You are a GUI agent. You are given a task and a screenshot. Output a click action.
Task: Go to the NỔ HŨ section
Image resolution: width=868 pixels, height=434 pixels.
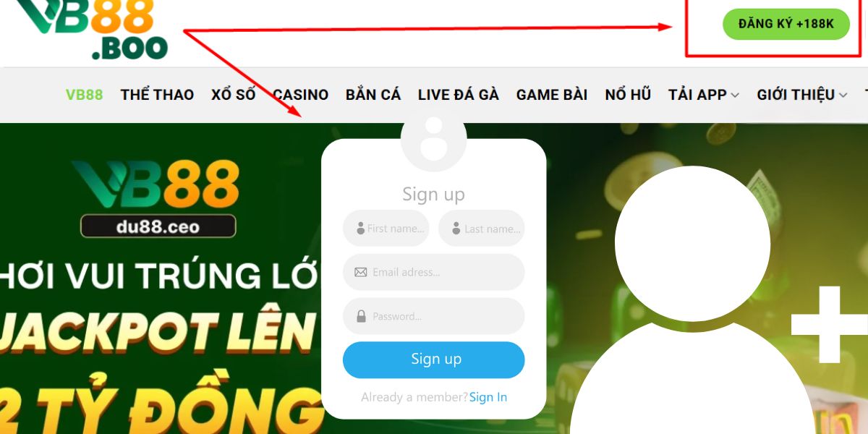coord(628,95)
